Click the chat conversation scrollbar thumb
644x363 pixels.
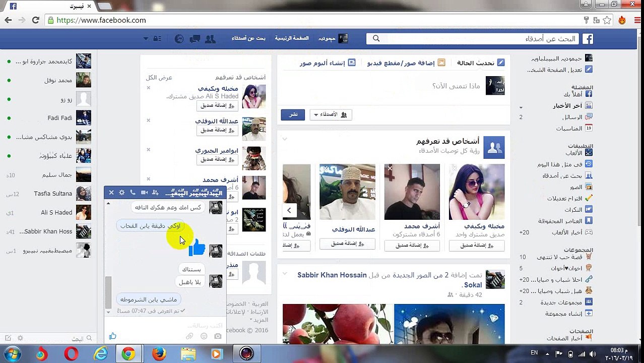(x=108, y=292)
